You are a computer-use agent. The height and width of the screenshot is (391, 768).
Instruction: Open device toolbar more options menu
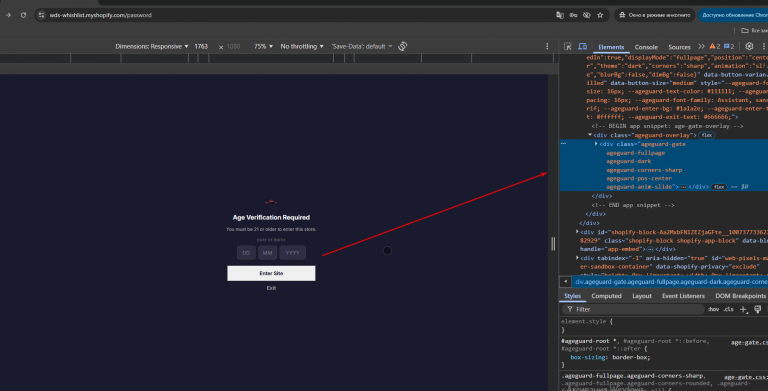click(547, 46)
